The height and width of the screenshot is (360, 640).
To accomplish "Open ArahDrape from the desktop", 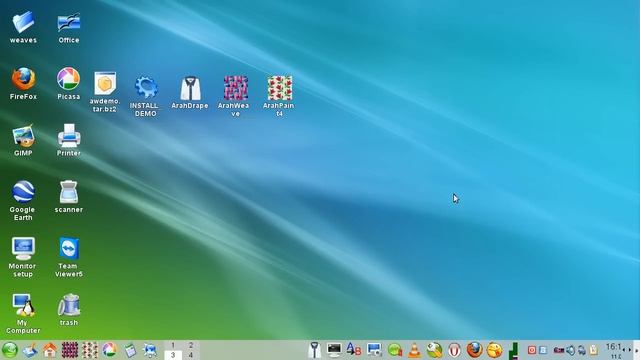I will [190, 88].
